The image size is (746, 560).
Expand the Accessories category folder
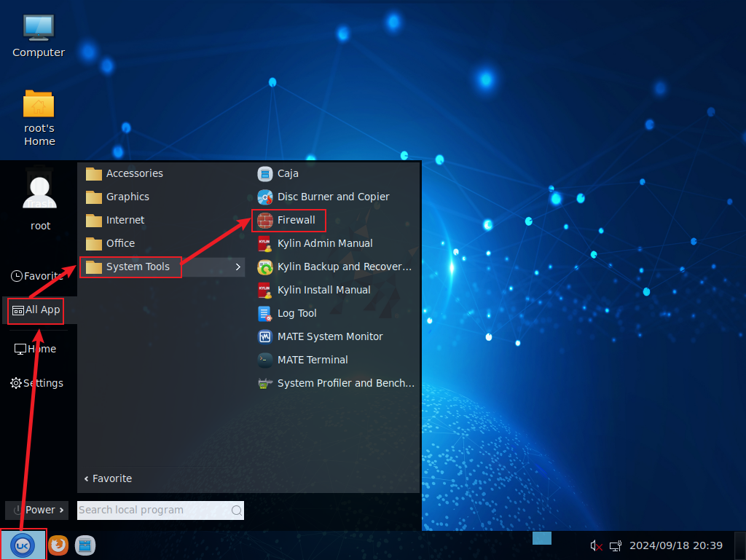[134, 173]
